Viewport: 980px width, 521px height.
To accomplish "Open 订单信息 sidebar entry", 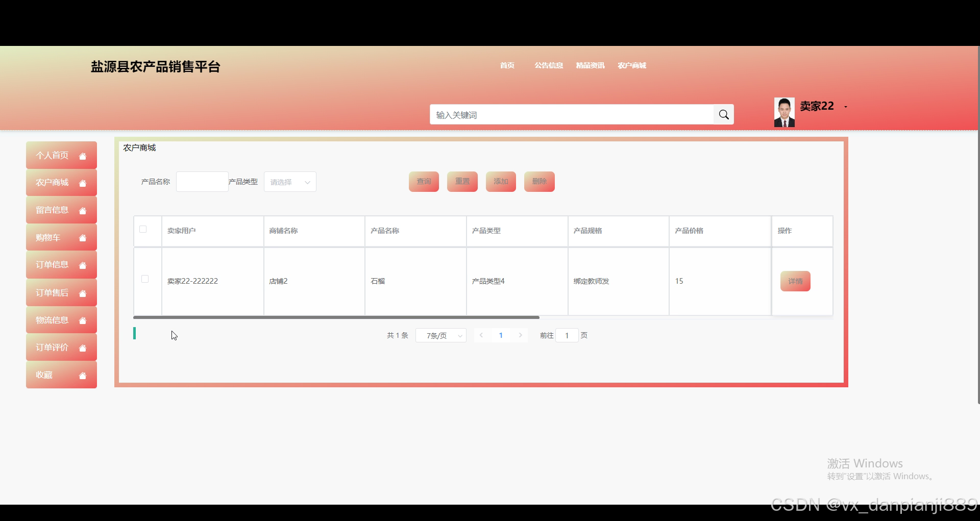I will [61, 264].
